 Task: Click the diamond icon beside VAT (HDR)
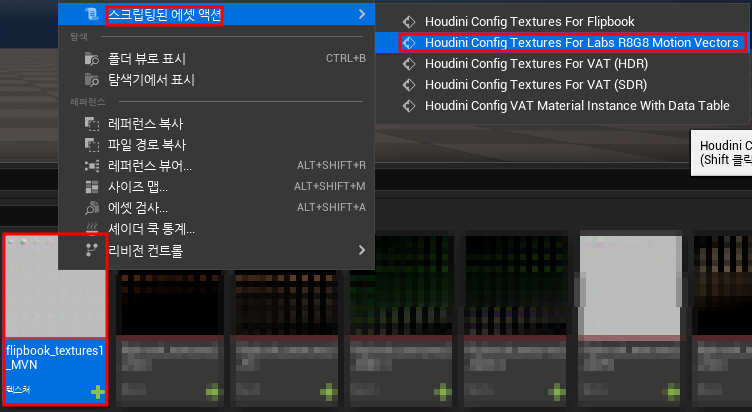(409, 64)
